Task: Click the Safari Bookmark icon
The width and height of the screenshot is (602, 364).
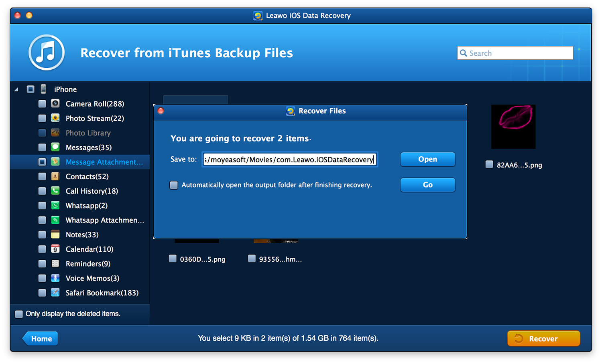Action: (x=55, y=292)
